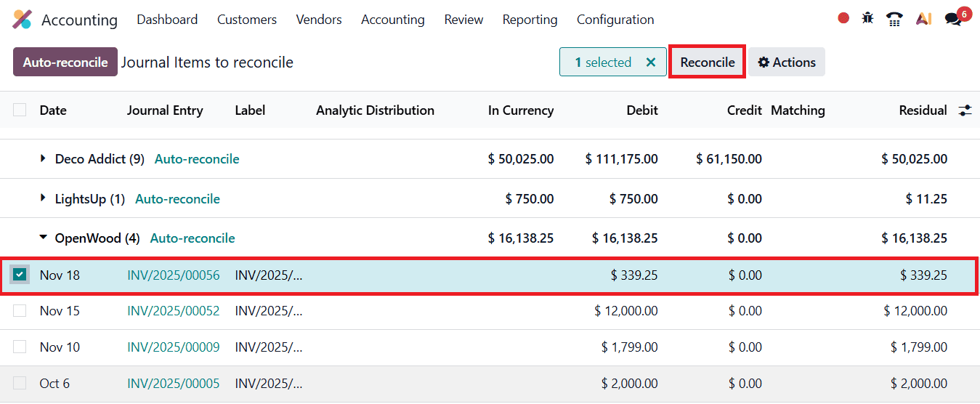Toggle the select-all header checkbox
980x404 pixels.
point(20,110)
